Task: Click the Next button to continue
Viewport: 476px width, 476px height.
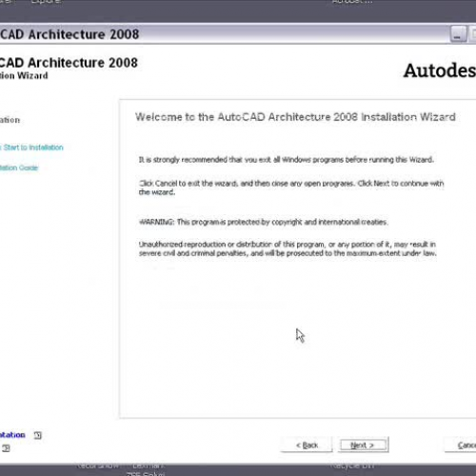Action: pyautogui.click(x=364, y=445)
